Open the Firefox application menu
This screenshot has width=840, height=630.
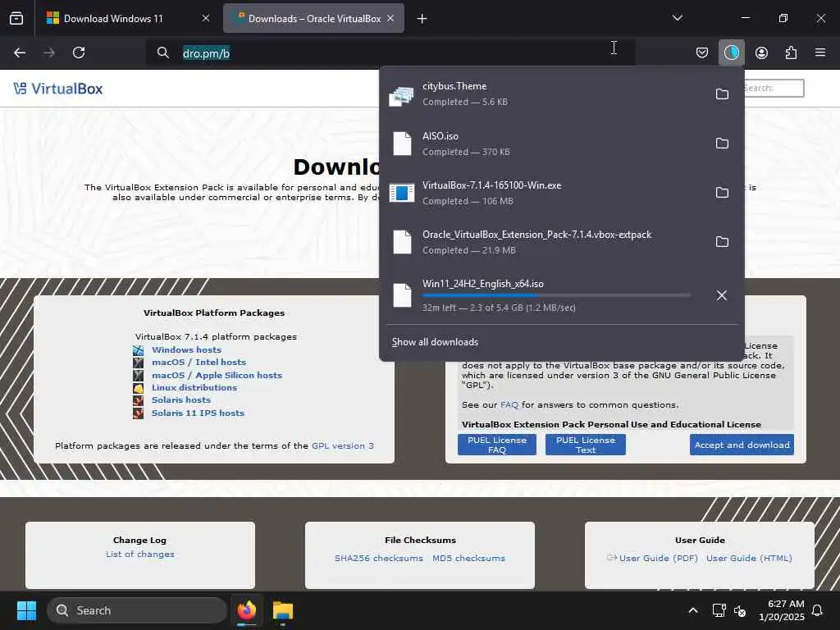820,52
